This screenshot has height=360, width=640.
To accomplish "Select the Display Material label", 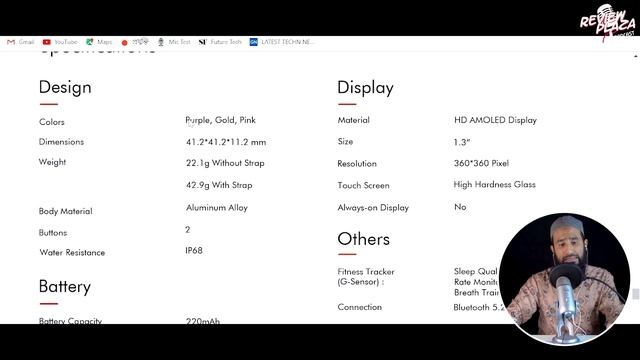I will [353, 120].
